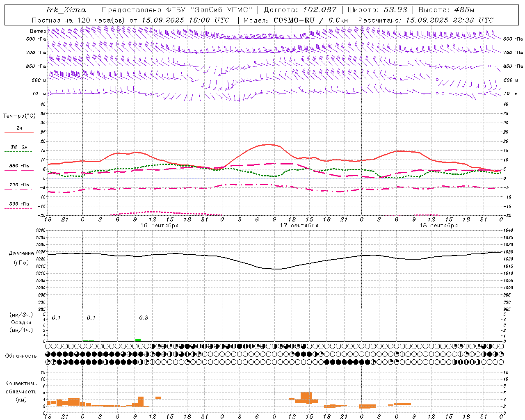
Task: Click the 'Ветер' wind panel label
Action: (x=38, y=31)
